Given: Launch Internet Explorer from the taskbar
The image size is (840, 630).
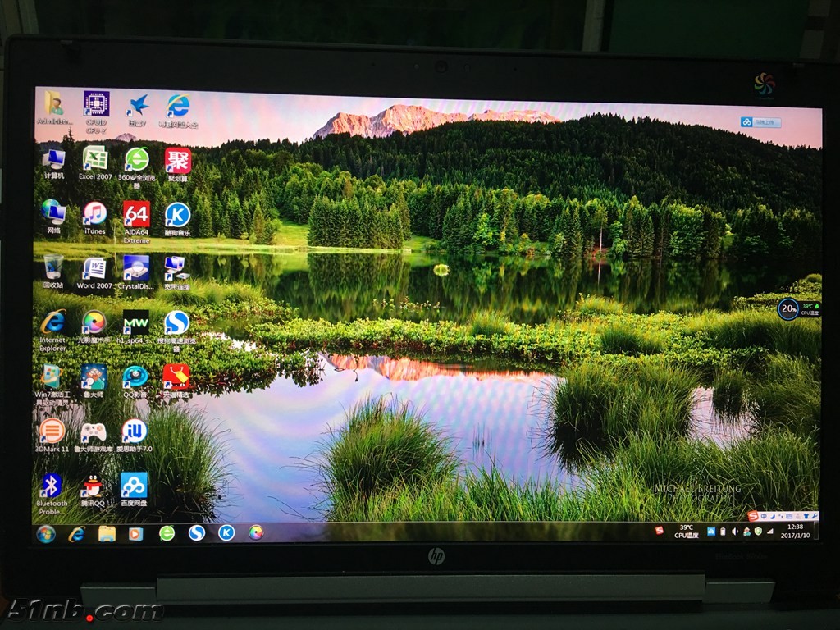Looking at the screenshot, I should 76,534.
